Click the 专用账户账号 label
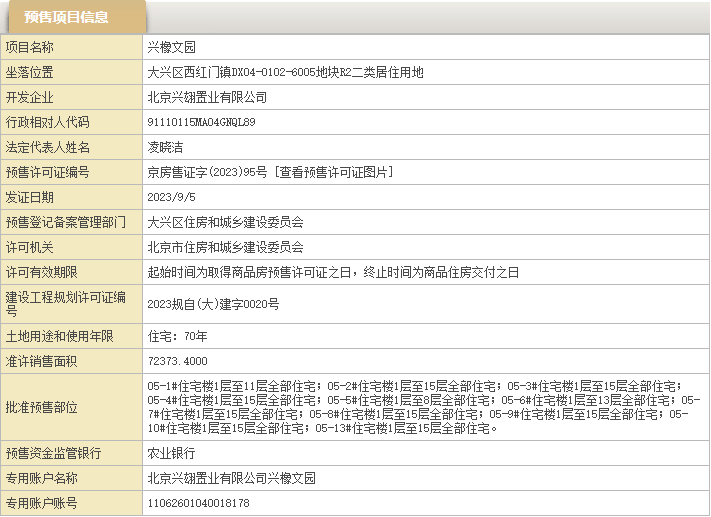Screen dimensions: 711x517 [x=41, y=503]
